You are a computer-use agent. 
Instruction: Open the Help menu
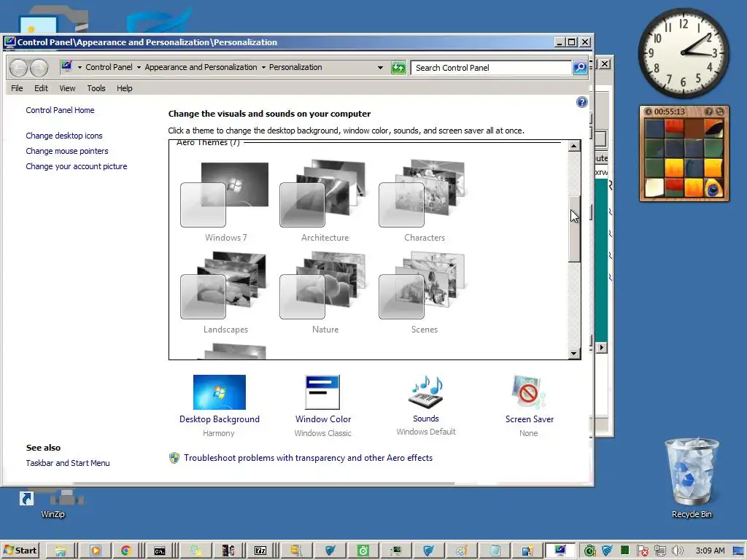pyautogui.click(x=124, y=88)
